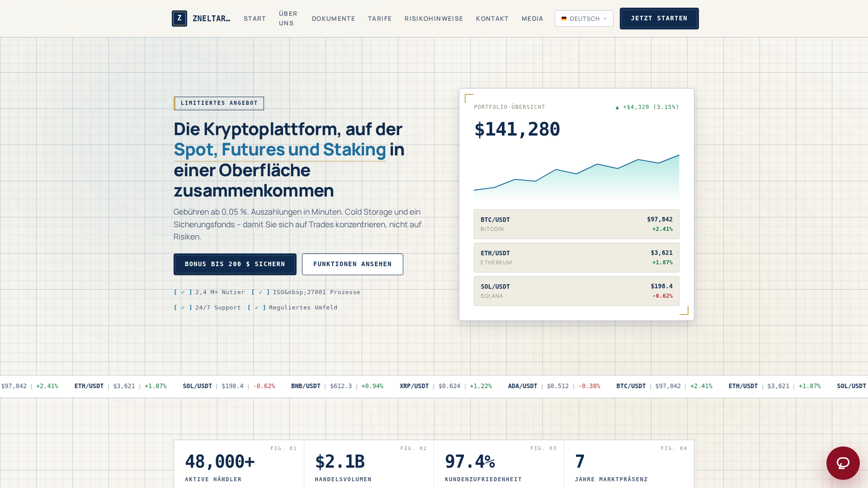Click the Jetzt starten button
This screenshot has height=488, width=868.
click(659, 19)
